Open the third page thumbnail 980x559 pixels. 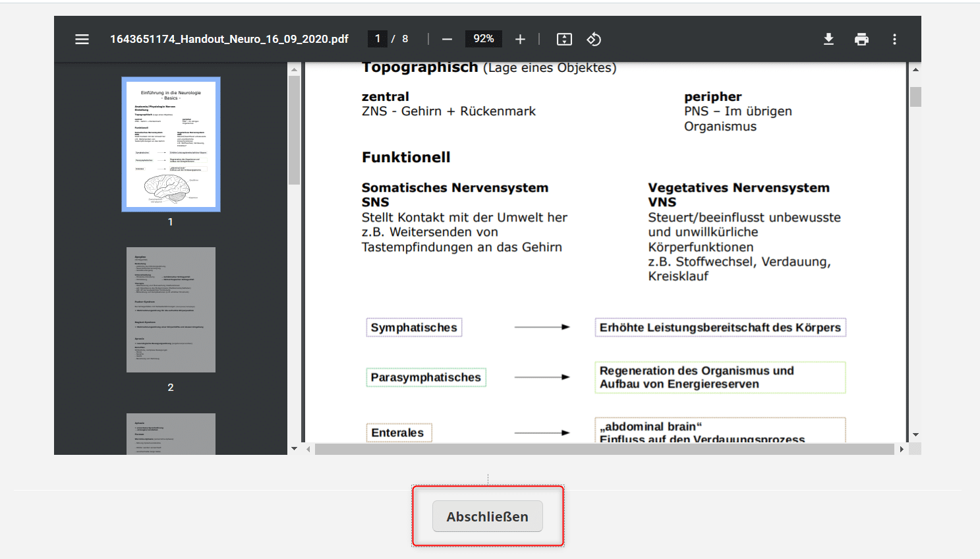point(171,434)
